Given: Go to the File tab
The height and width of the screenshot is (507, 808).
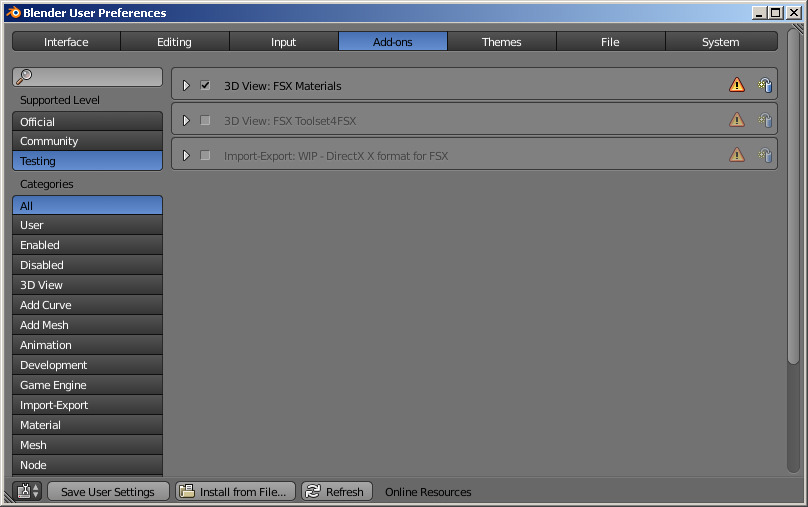Looking at the screenshot, I should (x=611, y=42).
